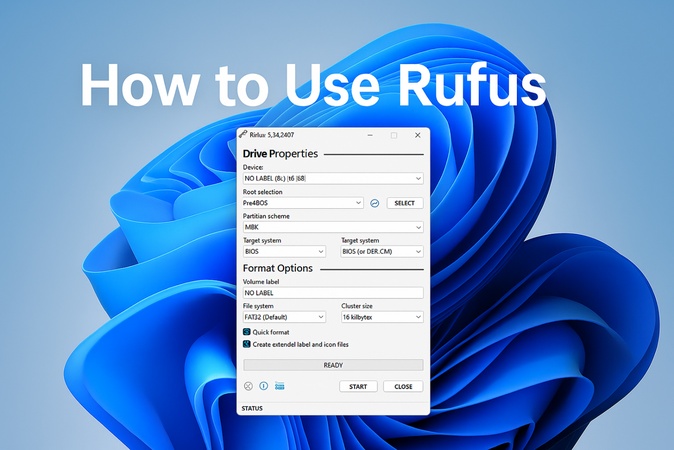The image size is (674, 450).
Task: Close the Rufus window with X
Action: (x=417, y=135)
